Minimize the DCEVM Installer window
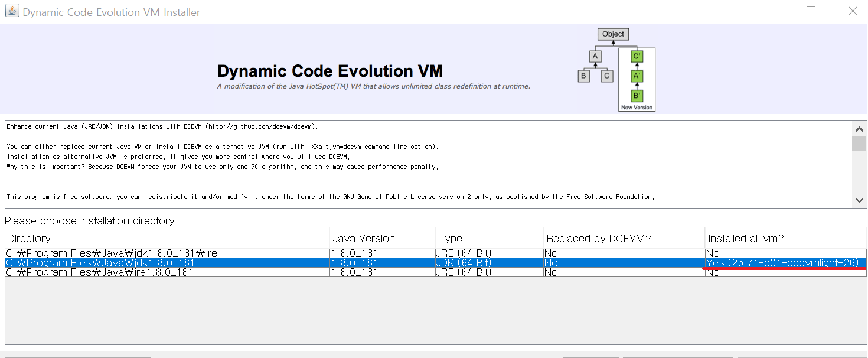The image size is (868, 358). click(769, 11)
